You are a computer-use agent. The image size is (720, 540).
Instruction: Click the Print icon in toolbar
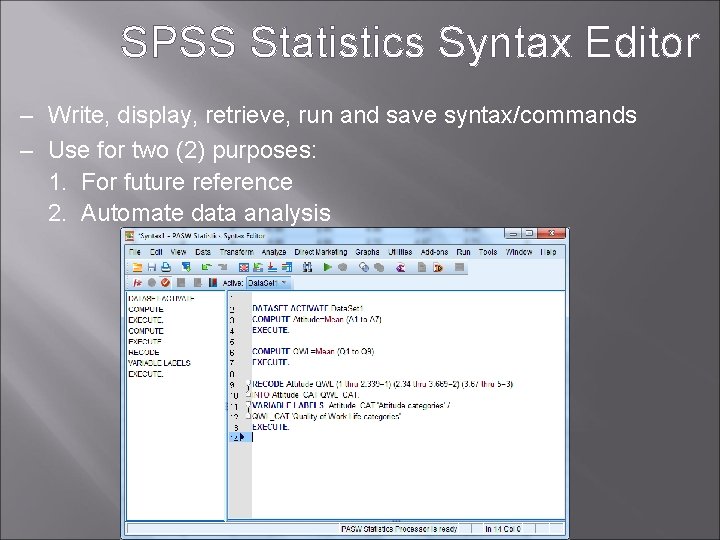pos(166,267)
